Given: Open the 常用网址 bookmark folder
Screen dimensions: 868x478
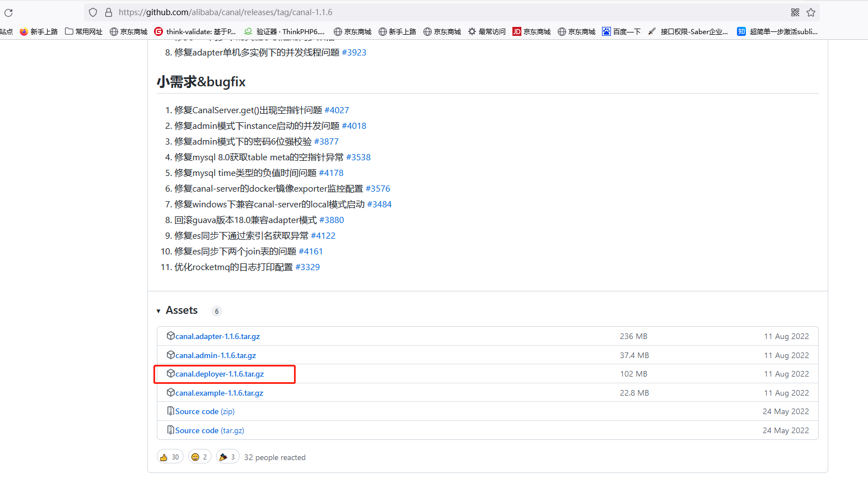Looking at the screenshot, I should [84, 32].
